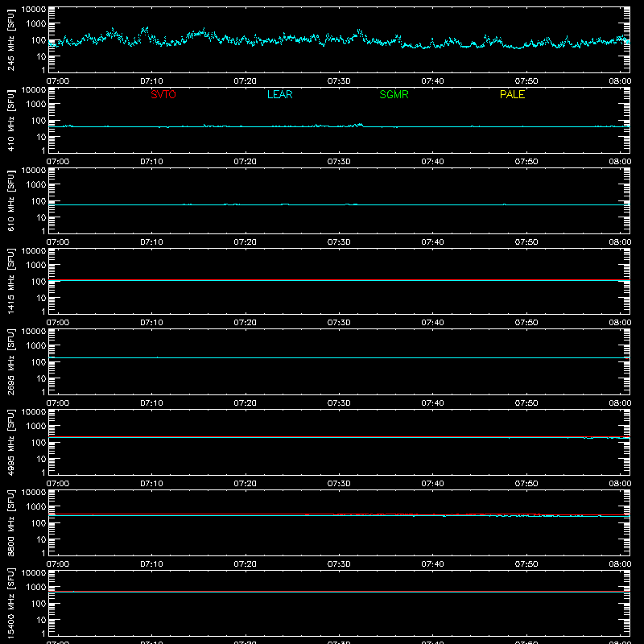Select the 1415 MHz [SFU] axis title
Viewport: 644px width, 644px height.
pyautogui.click(x=10, y=281)
